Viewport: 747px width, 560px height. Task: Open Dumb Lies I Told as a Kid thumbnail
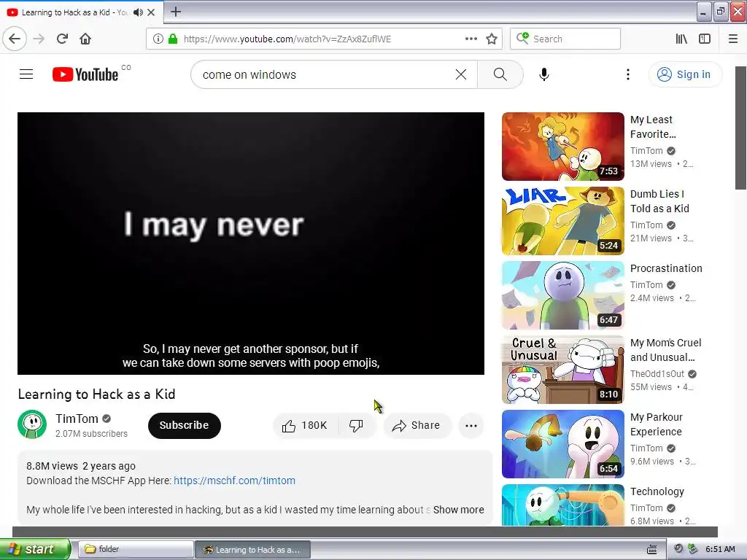click(x=562, y=221)
